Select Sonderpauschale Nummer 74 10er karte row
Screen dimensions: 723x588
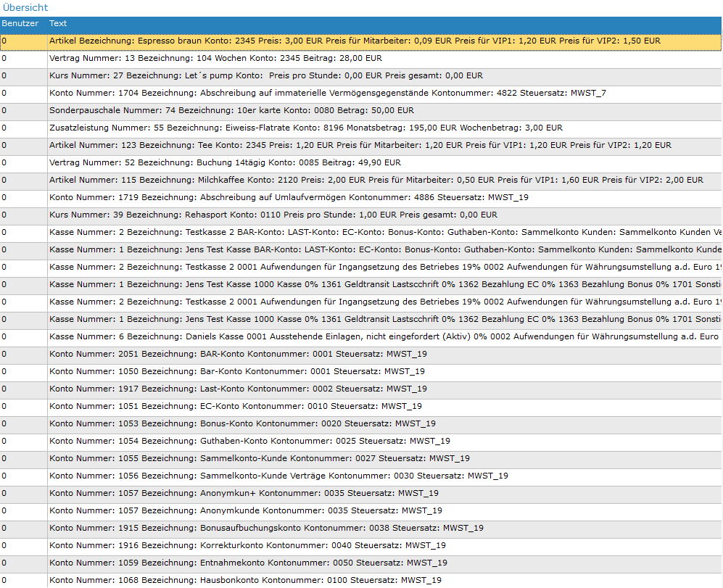pos(360,111)
